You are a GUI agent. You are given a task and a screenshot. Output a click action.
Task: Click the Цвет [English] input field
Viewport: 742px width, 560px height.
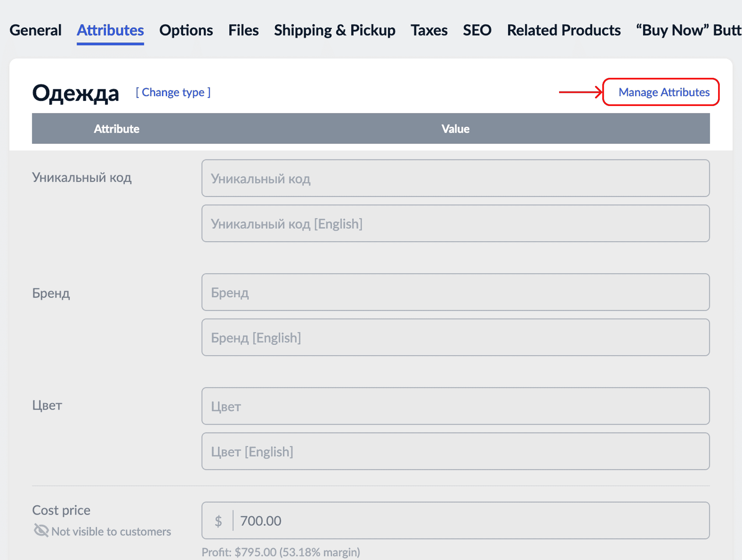tap(455, 451)
